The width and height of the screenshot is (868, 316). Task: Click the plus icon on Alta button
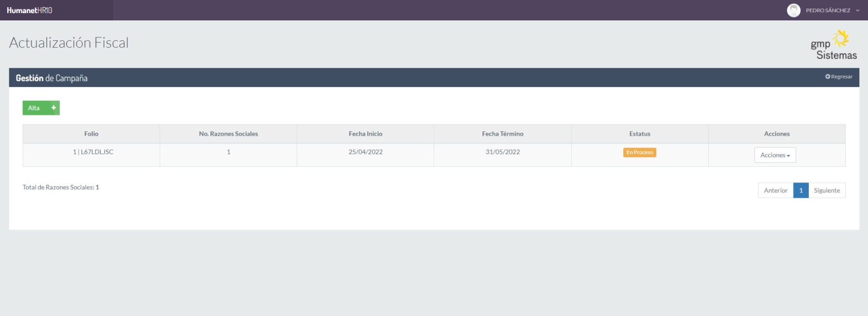(x=53, y=108)
